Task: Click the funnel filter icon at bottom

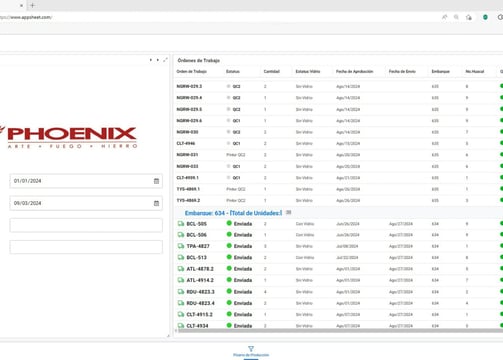Action: pos(251,349)
